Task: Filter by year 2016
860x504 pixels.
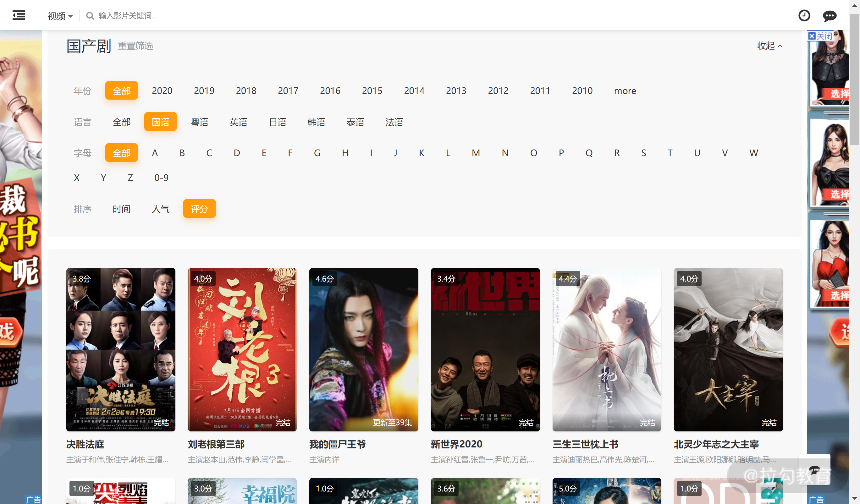Action: pos(330,90)
